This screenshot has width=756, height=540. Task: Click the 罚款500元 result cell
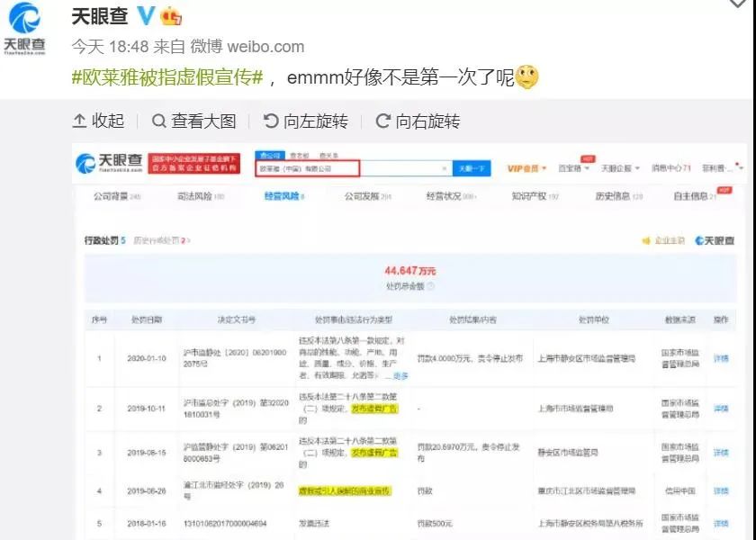435,523
